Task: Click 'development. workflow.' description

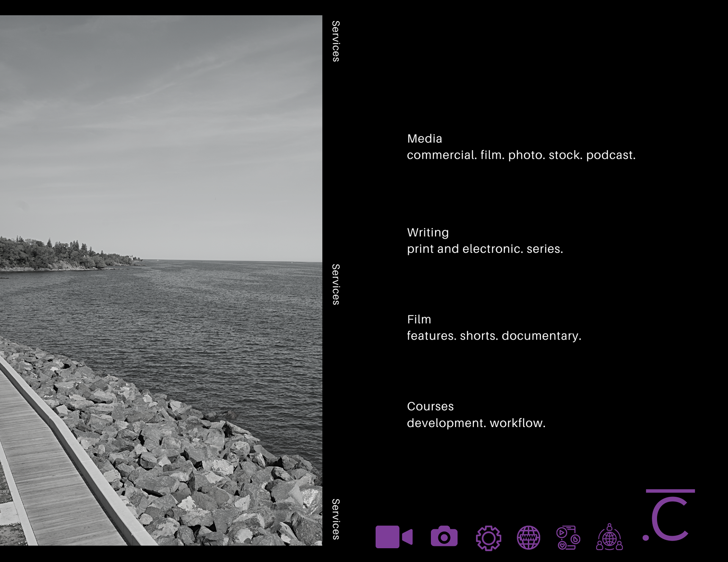Action: tap(476, 423)
